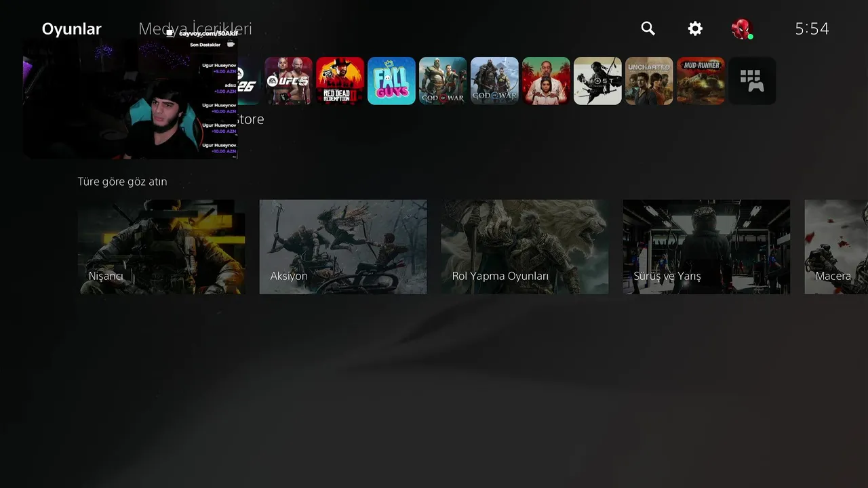Browse the Sürüş ve Yarış card
The width and height of the screenshot is (868, 488).
coord(707,247)
